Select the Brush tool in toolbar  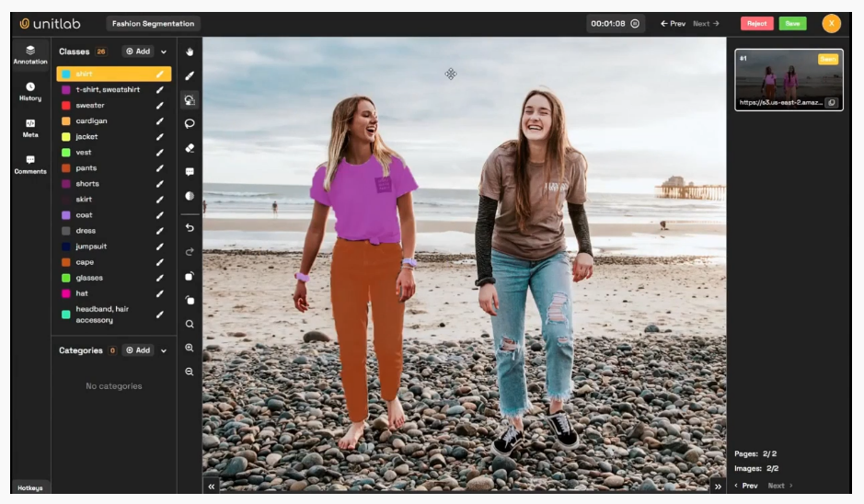[190, 75]
